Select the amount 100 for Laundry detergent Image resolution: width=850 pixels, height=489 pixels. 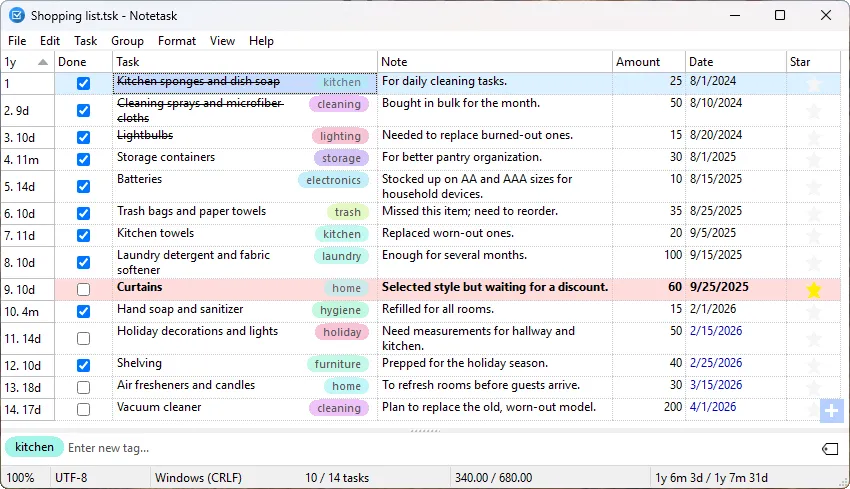[x=673, y=255]
